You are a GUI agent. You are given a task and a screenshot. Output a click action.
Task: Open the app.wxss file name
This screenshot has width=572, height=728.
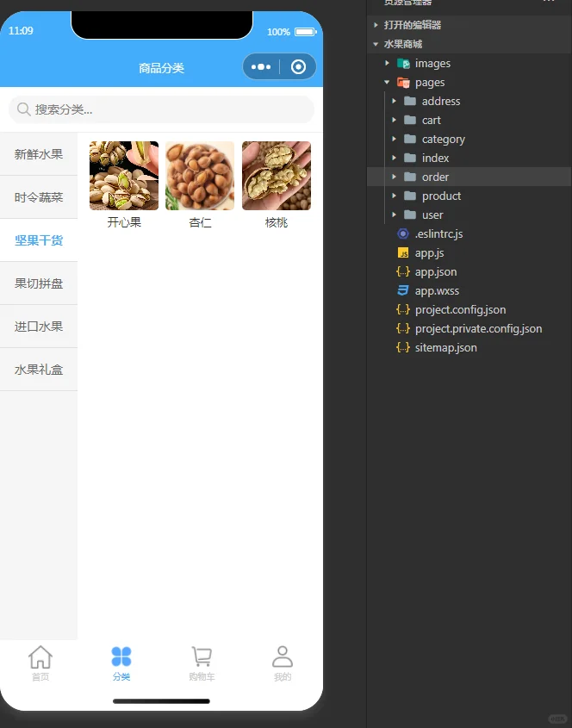[437, 291]
